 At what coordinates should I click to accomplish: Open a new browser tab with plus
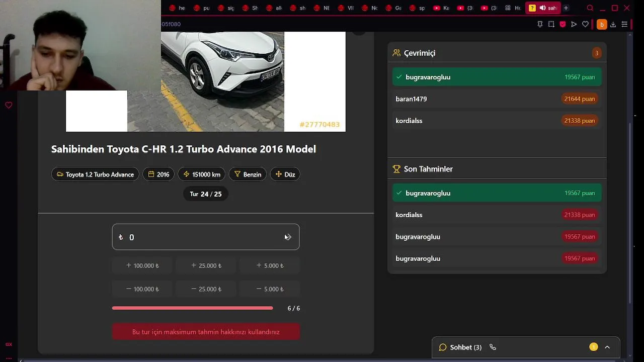[x=566, y=8]
